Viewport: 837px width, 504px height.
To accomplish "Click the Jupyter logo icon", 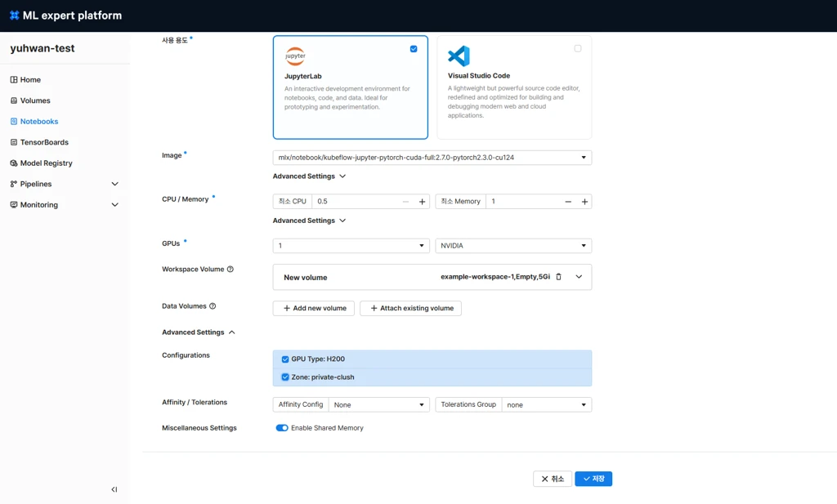I will click(x=295, y=56).
